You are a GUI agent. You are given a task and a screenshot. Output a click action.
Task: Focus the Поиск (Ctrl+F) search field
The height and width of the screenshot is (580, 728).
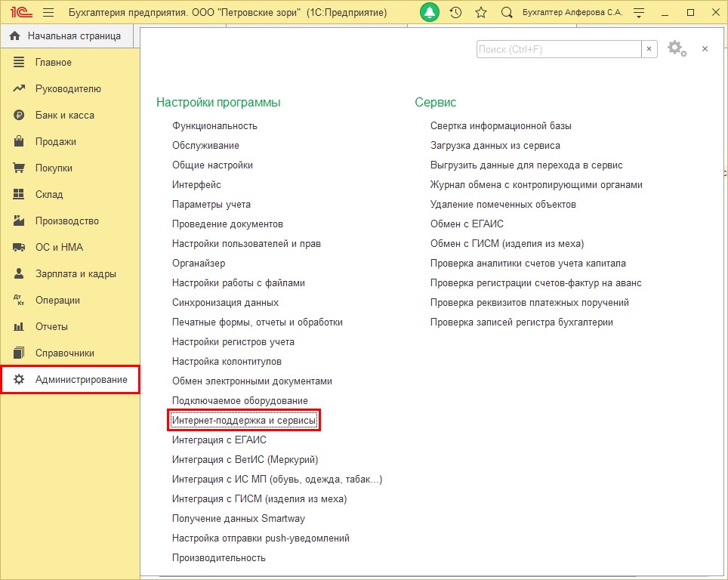pos(559,49)
